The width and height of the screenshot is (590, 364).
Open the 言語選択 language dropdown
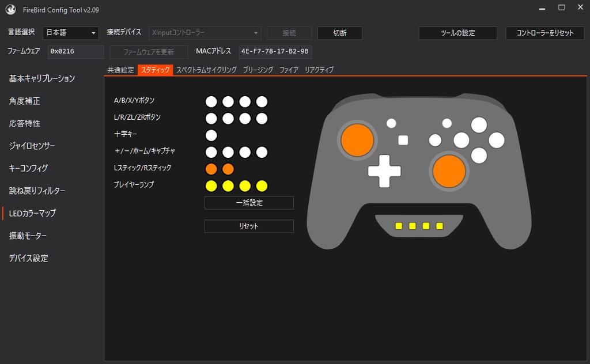[x=70, y=33]
